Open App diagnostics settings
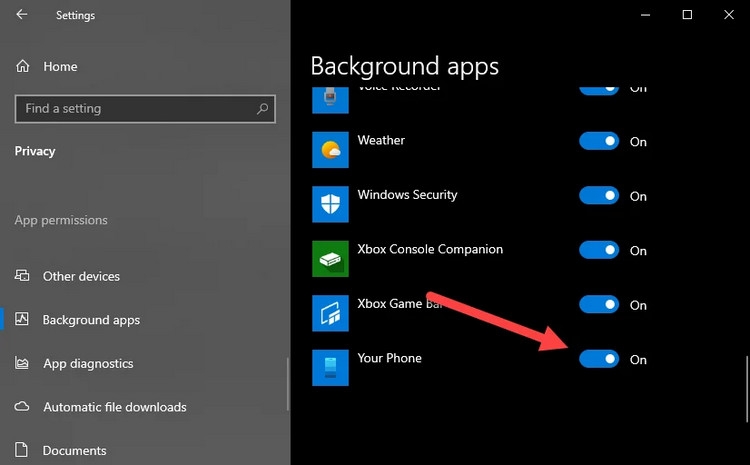Image resolution: width=750 pixels, height=465 pixels. click(88, 364)
